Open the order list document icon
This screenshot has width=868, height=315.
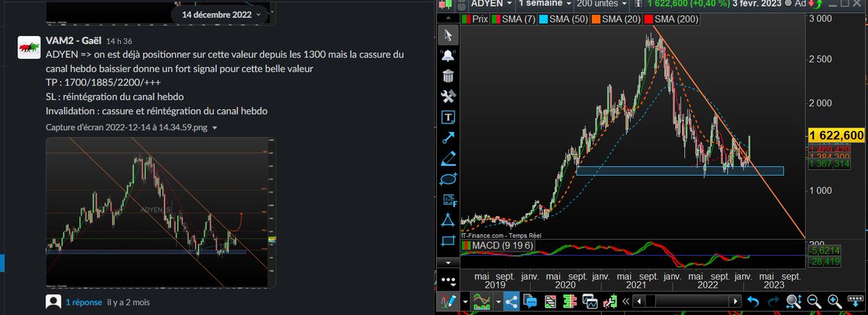click(x=550, y=301)
